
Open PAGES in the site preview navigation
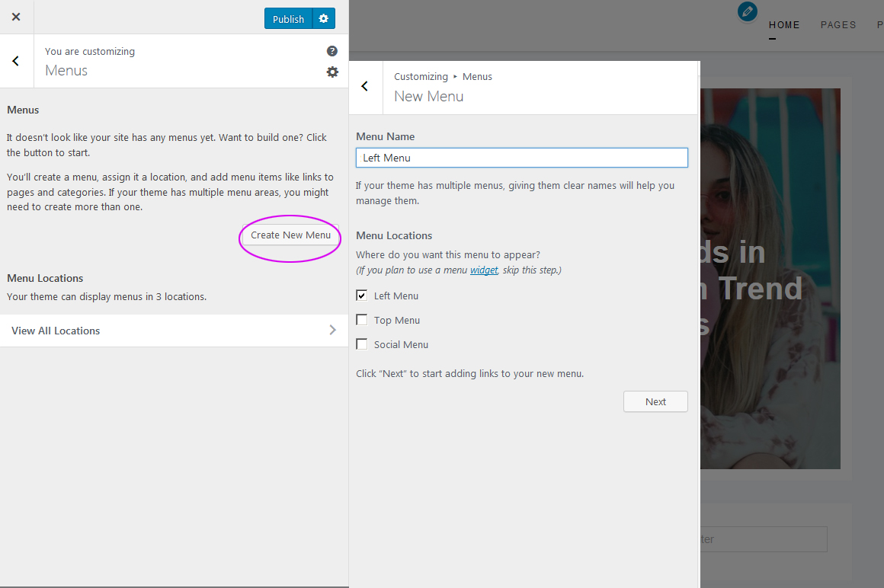(838, 25)
